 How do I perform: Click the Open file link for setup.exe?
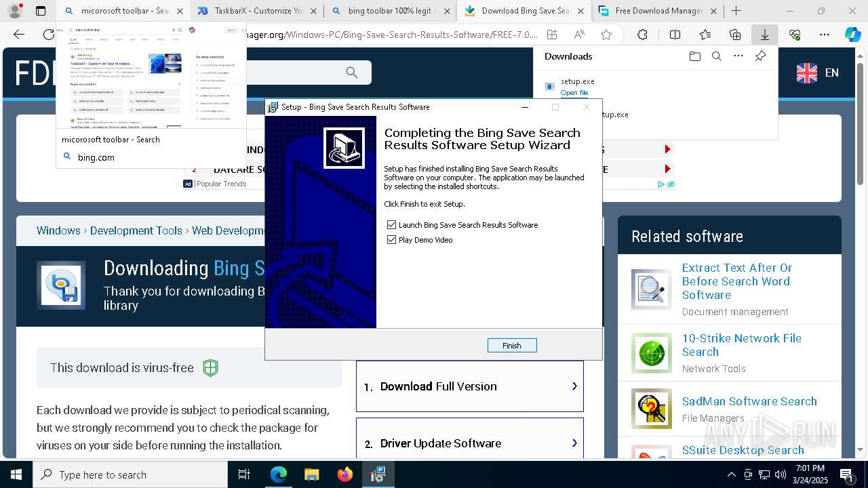(x=574, y=93)
